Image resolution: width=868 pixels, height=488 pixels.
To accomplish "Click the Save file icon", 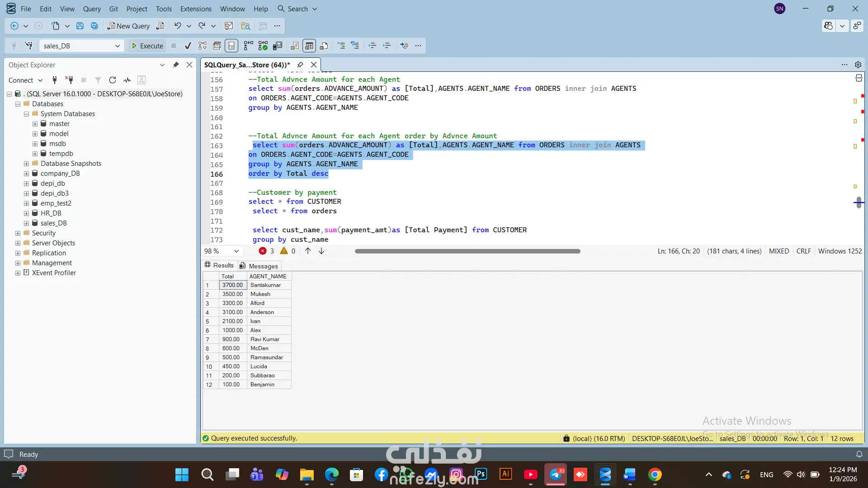I will click(x=80, y=26).
